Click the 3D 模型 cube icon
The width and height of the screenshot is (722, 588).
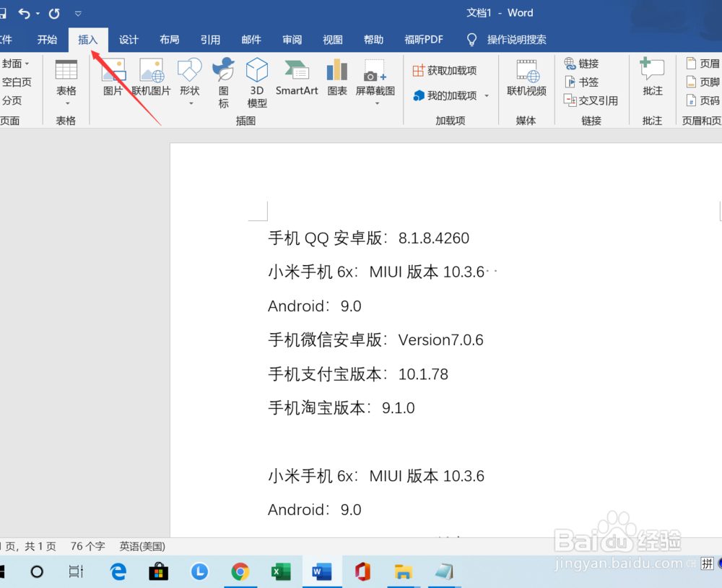click(x=257, y=70)
